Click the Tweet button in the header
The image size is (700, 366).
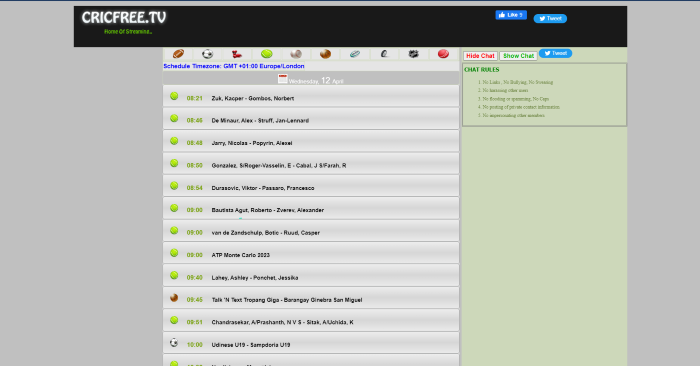coord(550,18)
